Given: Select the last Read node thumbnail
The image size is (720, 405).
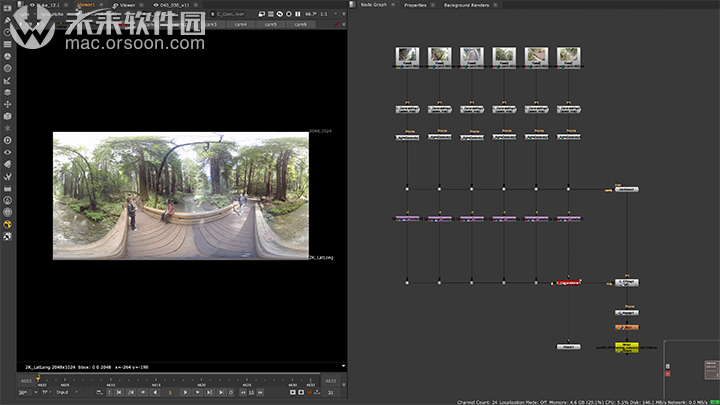Looking at the screenshot, I should coord(568,57).
